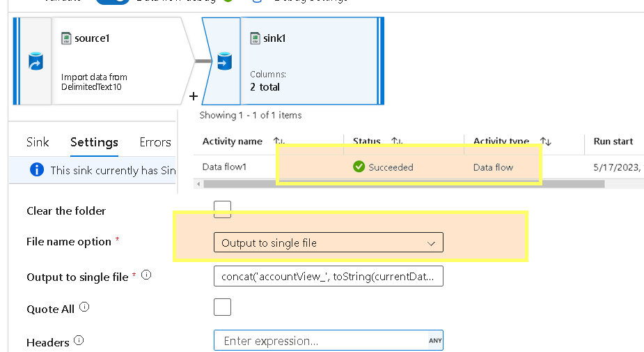Click the green Succeeded checkmark icon
644x352 pixels.
tap(359, 167)
